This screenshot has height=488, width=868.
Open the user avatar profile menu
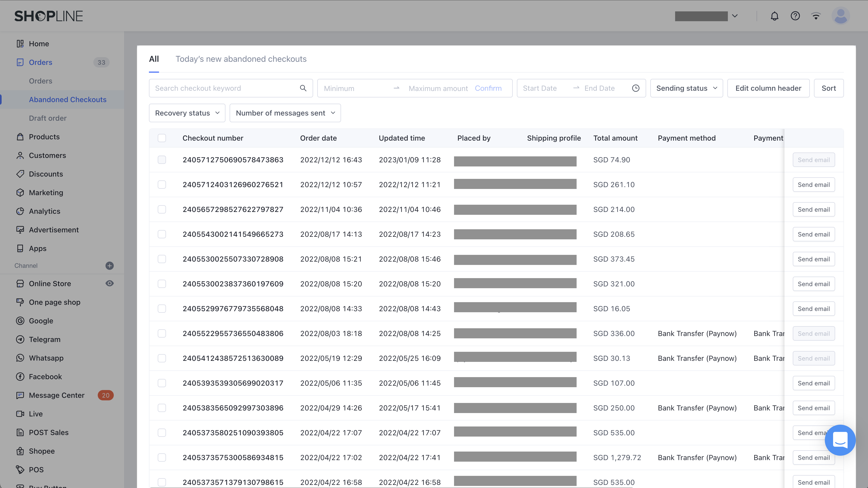click(841, 16)
